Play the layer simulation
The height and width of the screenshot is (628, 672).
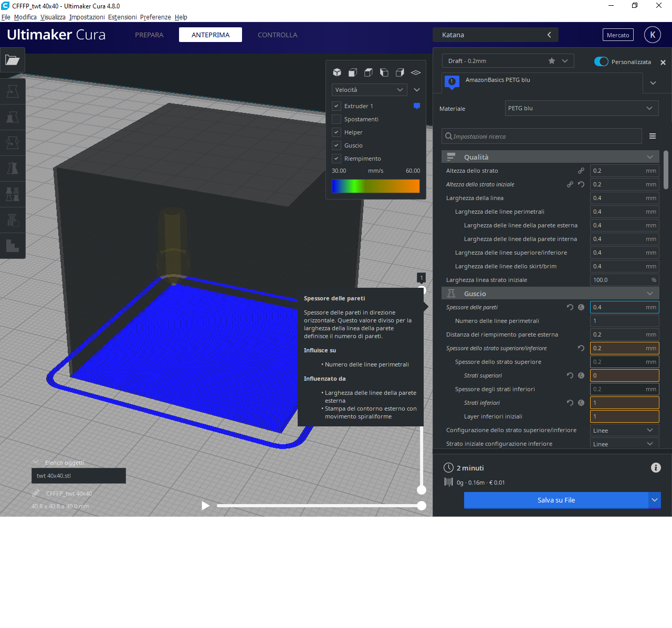[205, 506]
